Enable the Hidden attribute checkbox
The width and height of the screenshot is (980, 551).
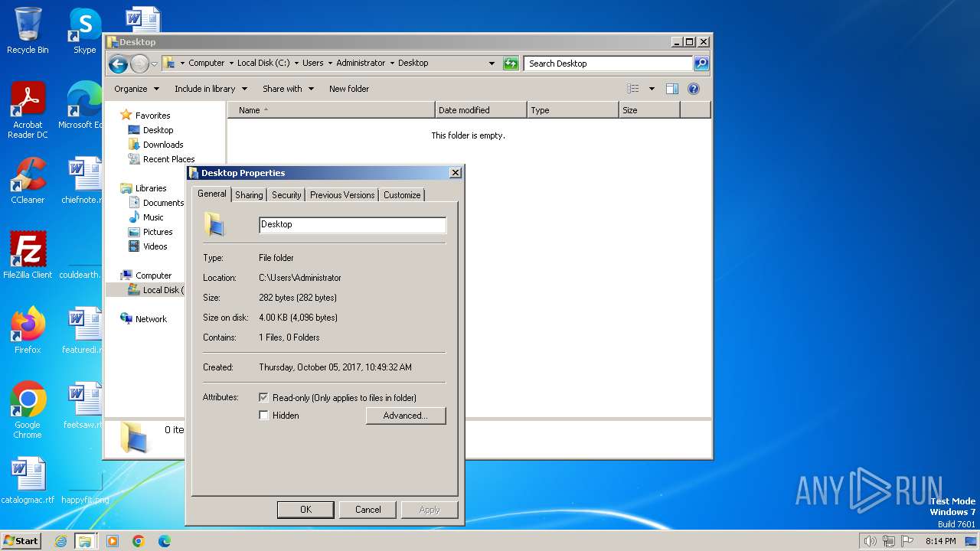[x=263, y=416]
